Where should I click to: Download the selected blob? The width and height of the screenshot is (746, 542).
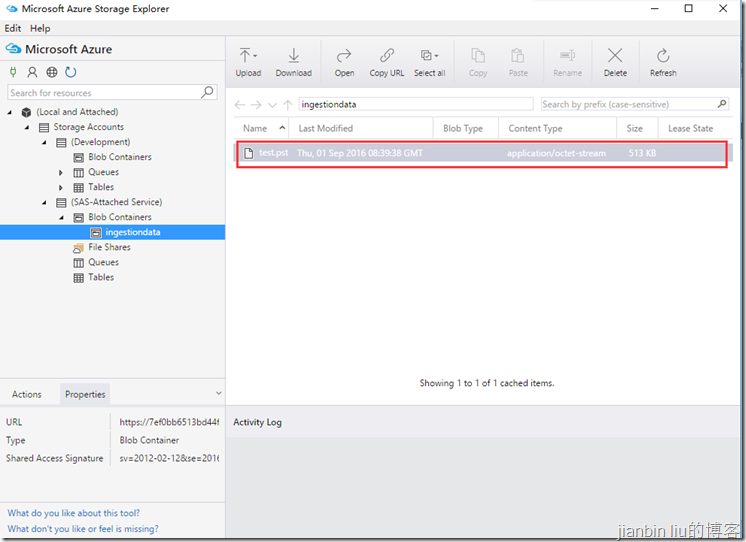(294, 62)
